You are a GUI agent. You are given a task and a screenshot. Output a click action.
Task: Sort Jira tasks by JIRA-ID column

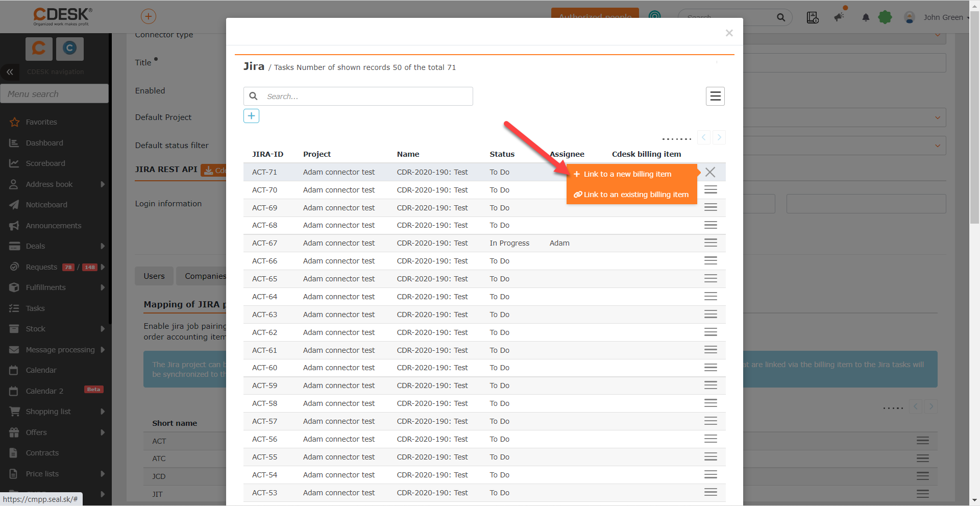(x=267, y=154)
